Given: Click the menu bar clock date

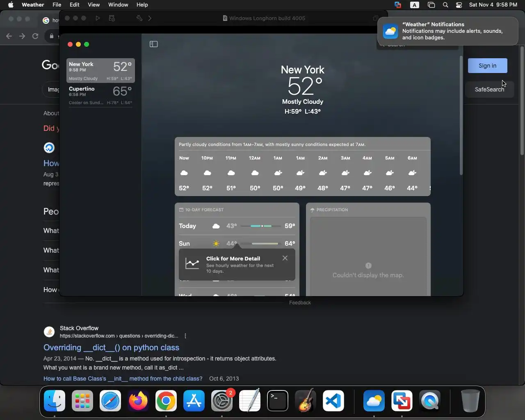Looking at the screenshot, I should [493, 5].
